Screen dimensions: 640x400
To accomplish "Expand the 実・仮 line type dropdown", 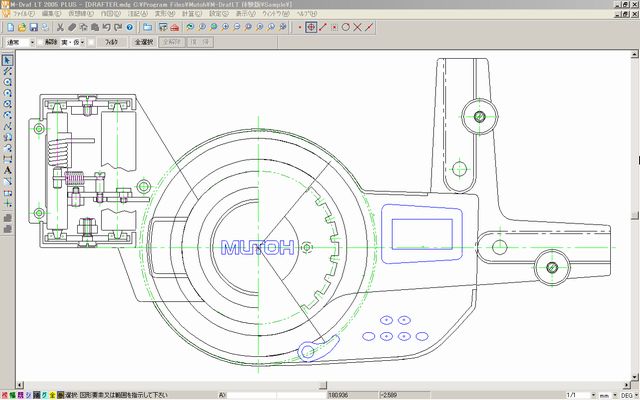I will 82,42.
